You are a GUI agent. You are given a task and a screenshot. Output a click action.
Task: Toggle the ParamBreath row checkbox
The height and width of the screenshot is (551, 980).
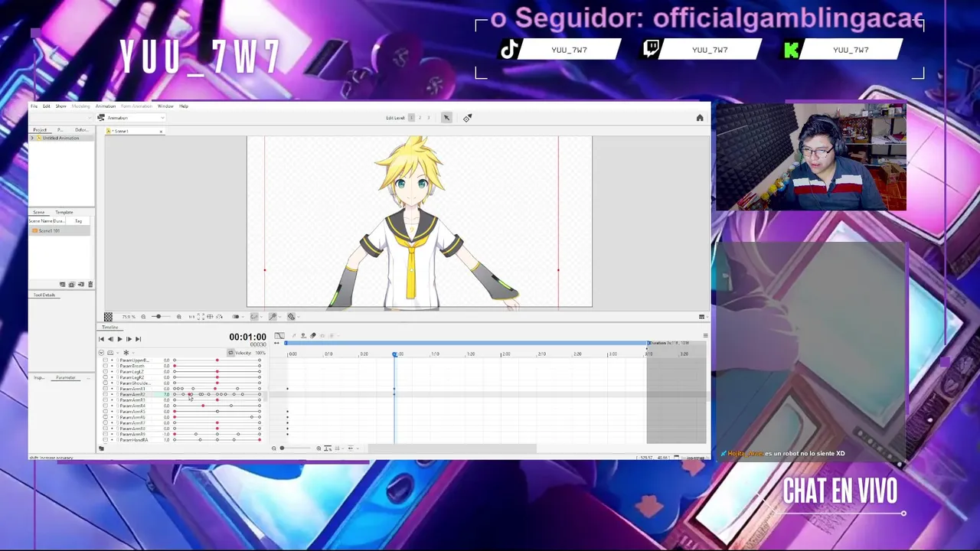coord(106,366)
